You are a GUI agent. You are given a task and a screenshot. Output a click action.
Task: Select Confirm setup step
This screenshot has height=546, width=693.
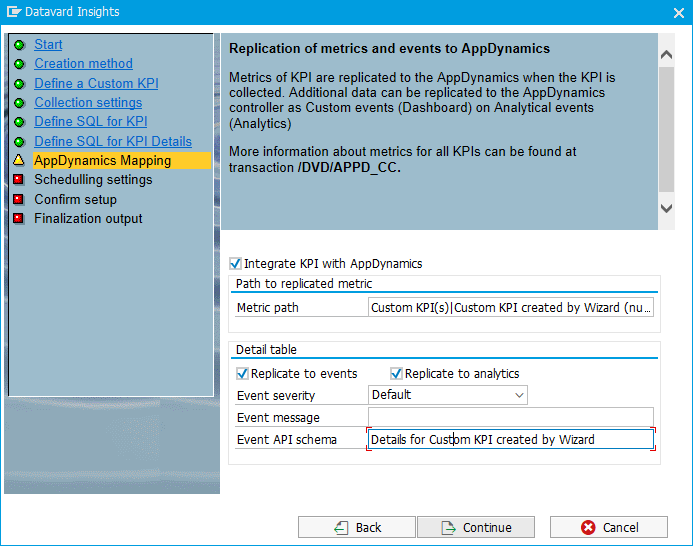point(76,199)
